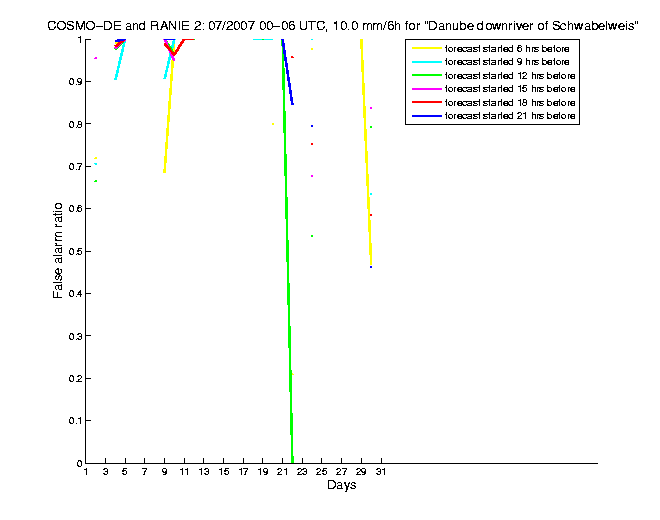Viewport: 660px width, 520px height.
Task: Click x-axis tick label 19
Action: point(263,472)
